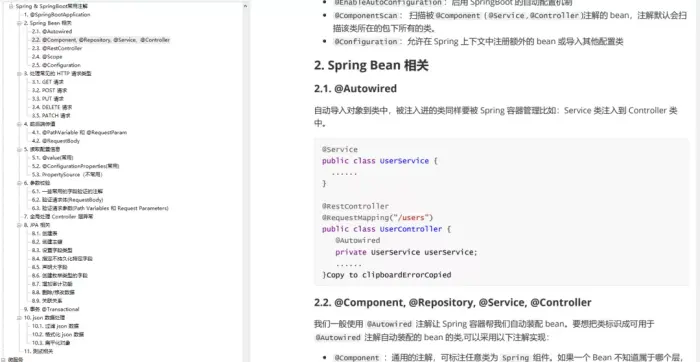Select outline entry 8.6 under JPA

pyautogui.click(x=60, y=275)
